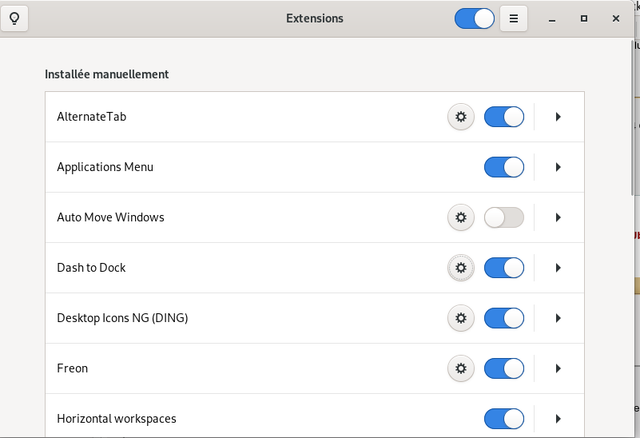Toggle the global Extensions switch in the header
Image resolution: width=640 pixels, height=438 pixels.
(474, 18)
